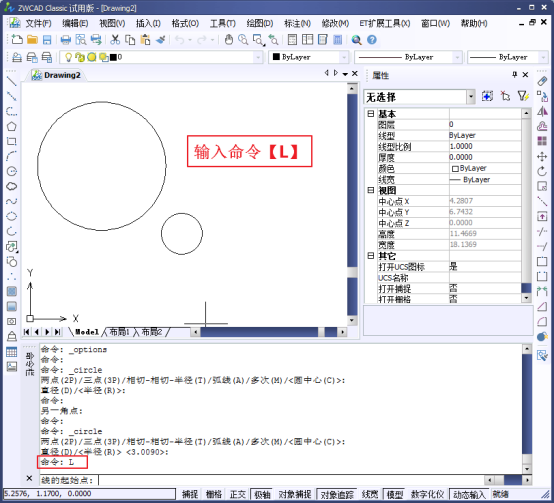This screenshot has width=554, height=503.
Task: Toggle 栅格 grid in status bar
Action: (x=214, y=494)
